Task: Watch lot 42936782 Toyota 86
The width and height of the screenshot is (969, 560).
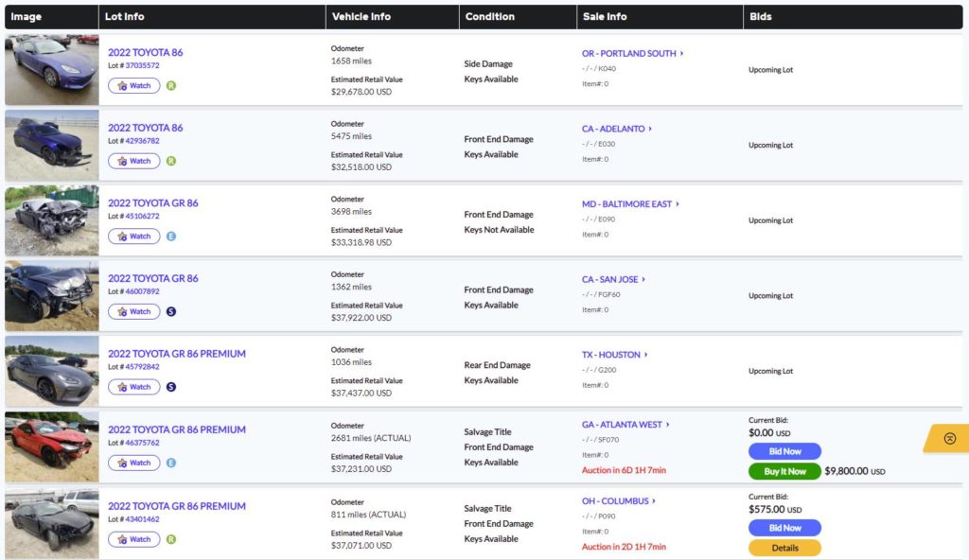Action: tap(134, 161)
